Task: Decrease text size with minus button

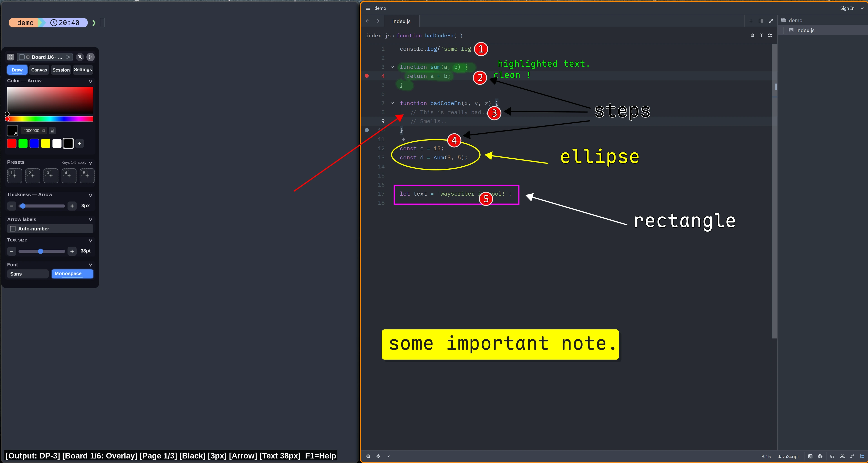Action: click(12, 251)
